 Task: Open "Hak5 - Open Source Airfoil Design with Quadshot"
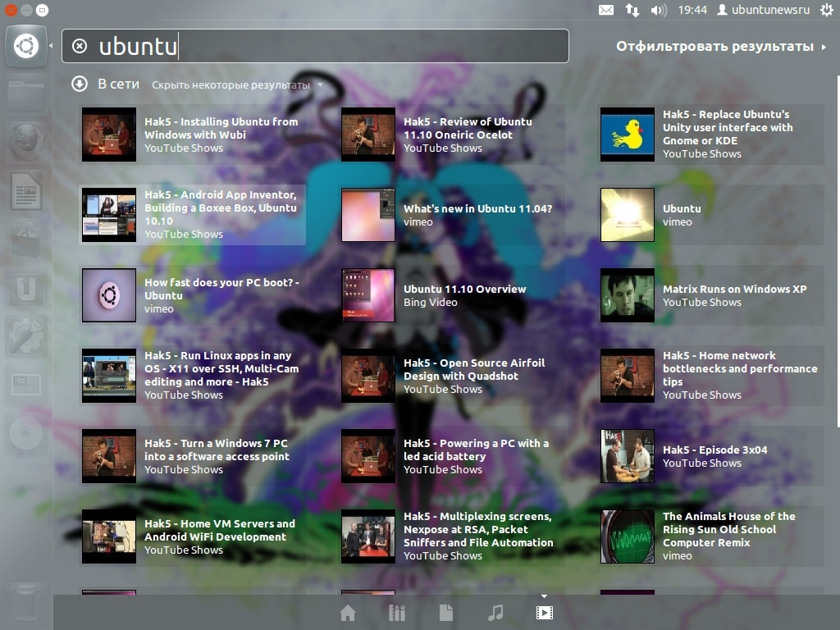[x=453, y=376]
